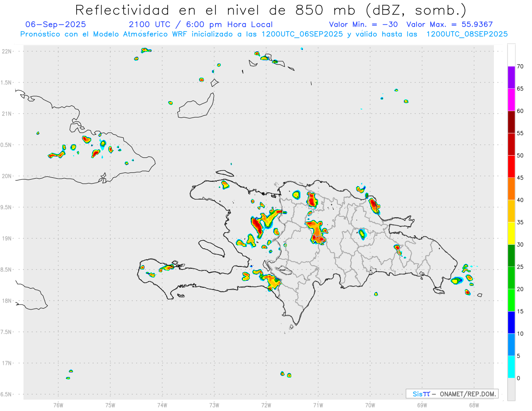The image size is (532, 411).
Task: Select the '73W' longitude axis label
Action: [214, 405]
